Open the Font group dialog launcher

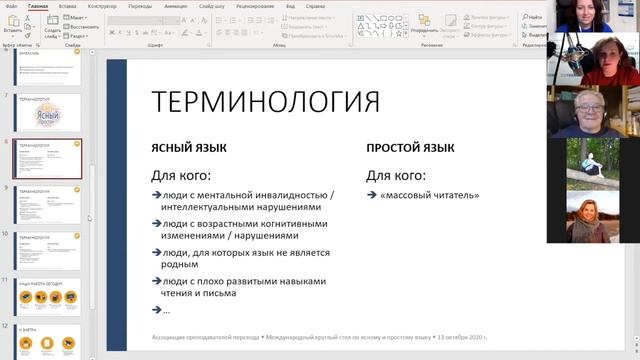click(x=209, y=45)
